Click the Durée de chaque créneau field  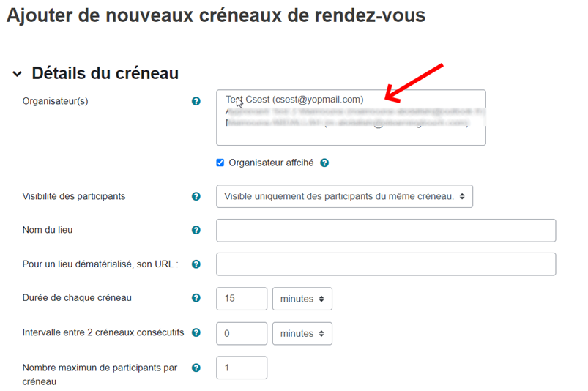[x=242, y=299]
